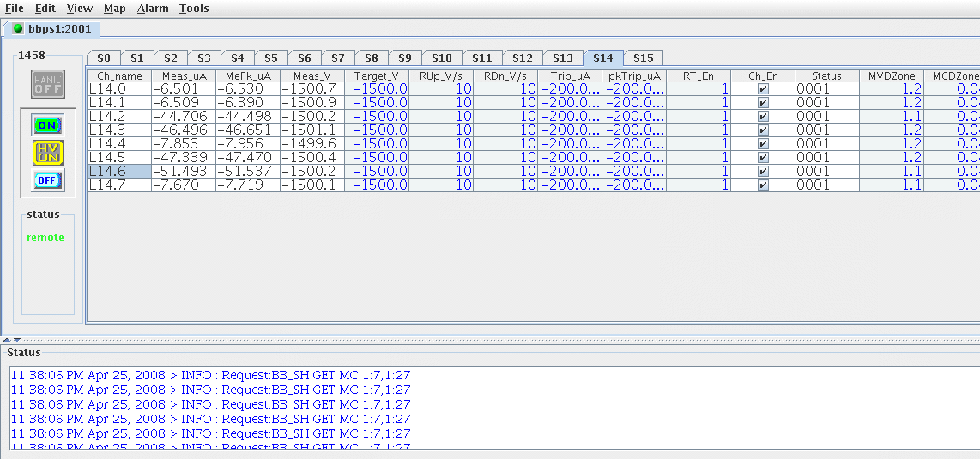This screenshot has width=980, height=460.
Task: Click RT_En cell for L14.2
Action: click(699, 117)
